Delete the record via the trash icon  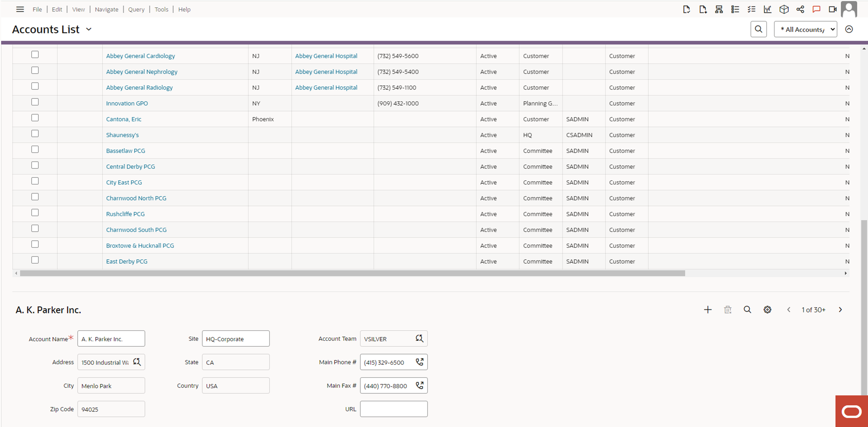click(727, 309)
